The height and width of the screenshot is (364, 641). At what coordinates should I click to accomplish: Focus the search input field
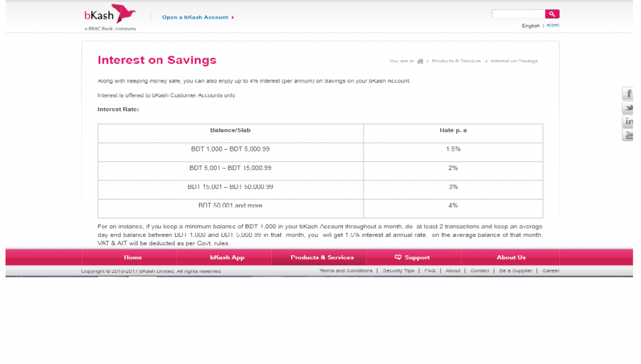518,14
